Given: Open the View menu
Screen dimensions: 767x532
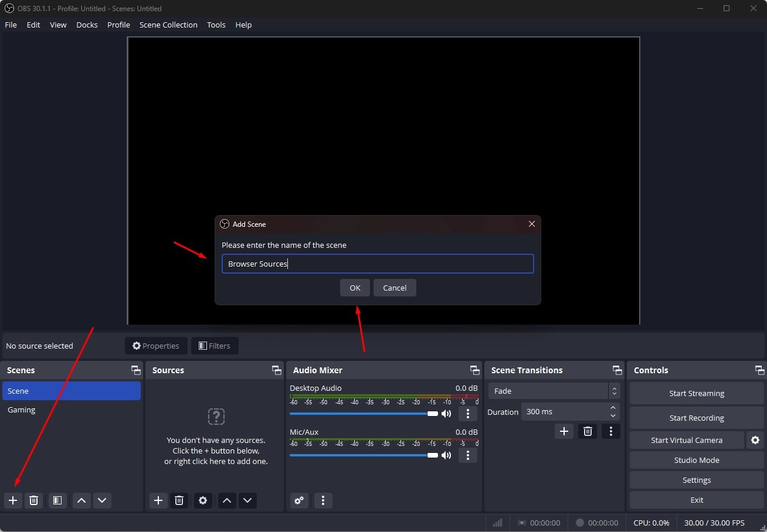Looking at the screenshot, I should (x=58, y=25).
